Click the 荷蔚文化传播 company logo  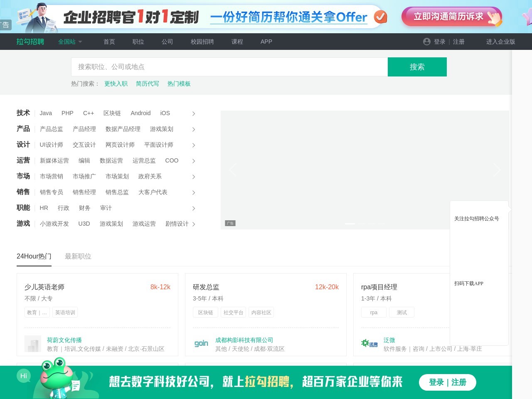click(x=33, y=344)
